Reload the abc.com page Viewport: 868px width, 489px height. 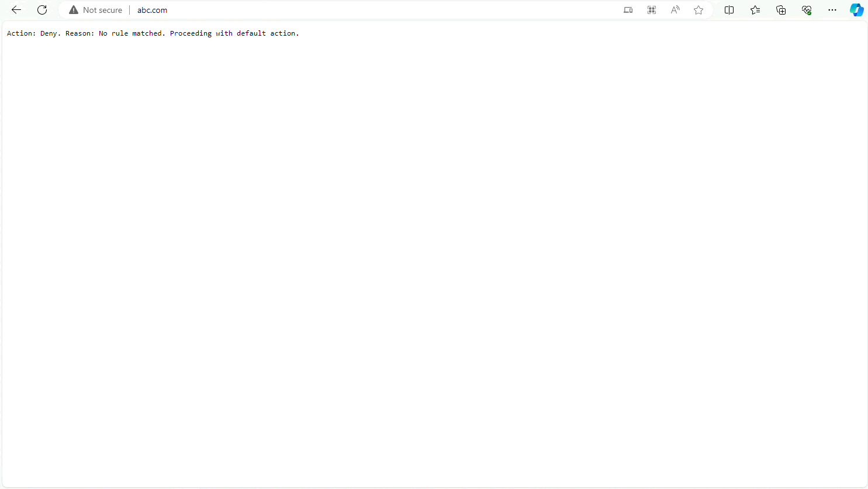coord(42,10)
